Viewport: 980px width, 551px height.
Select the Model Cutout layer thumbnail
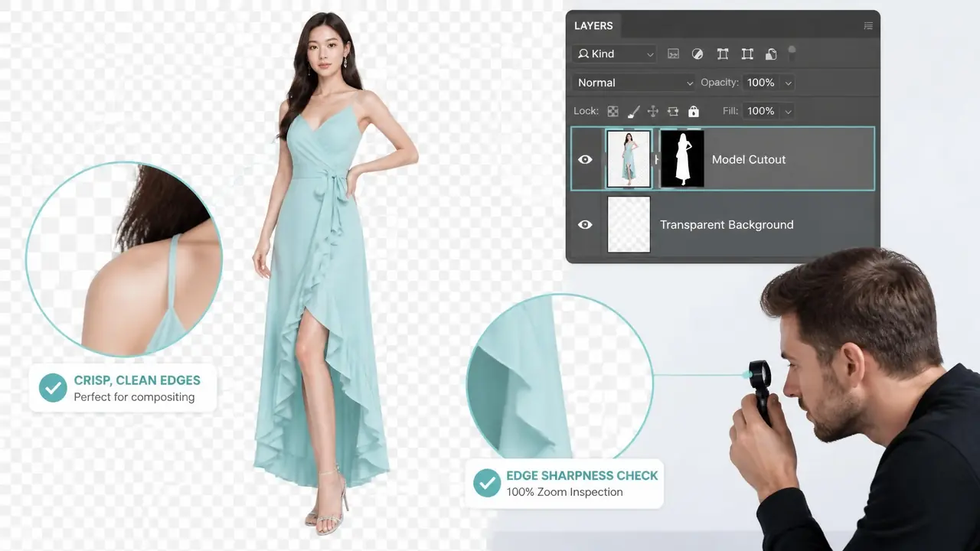coord(629,159)
